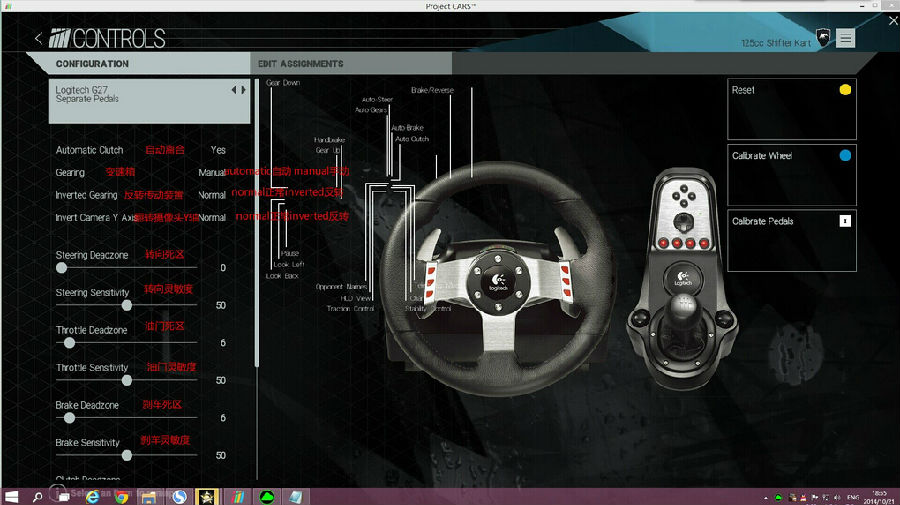Switch to Project CARS taskbar icon
Screen dimensions: 900x505
(x=238, y=496)
